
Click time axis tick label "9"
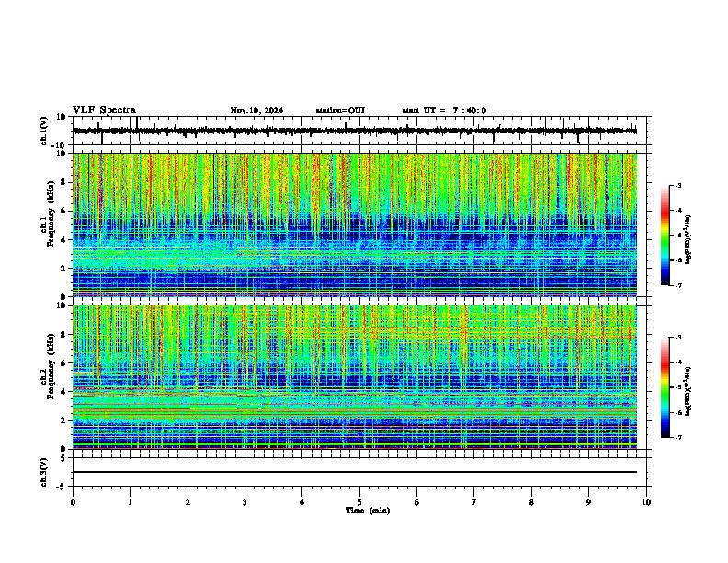[588, 502]
